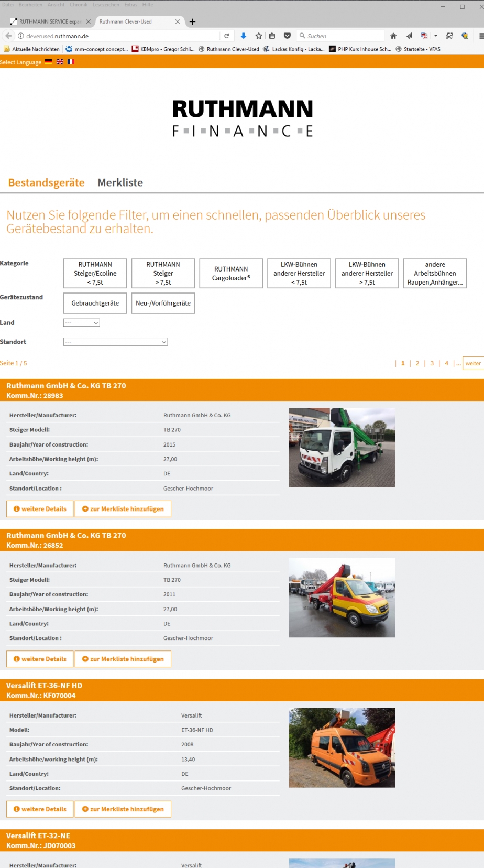The height and width of the screenshot is (868, 484).
Task: Open the Lesezeichen menu
Action: coord(106,4)
